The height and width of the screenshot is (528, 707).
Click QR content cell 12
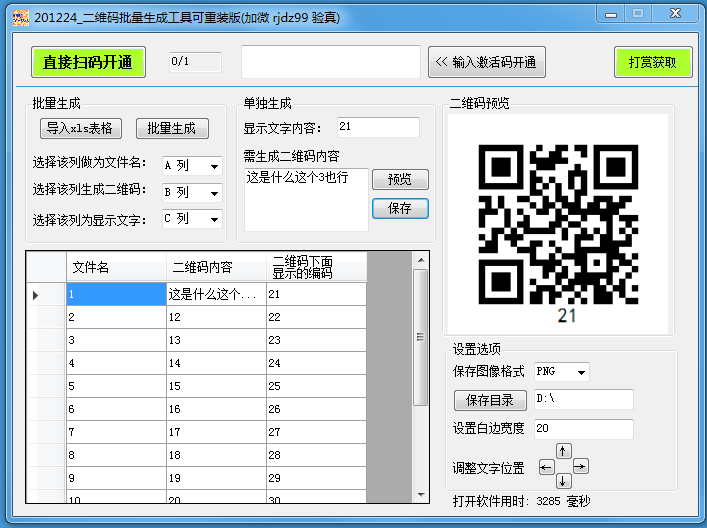[216, 317]
